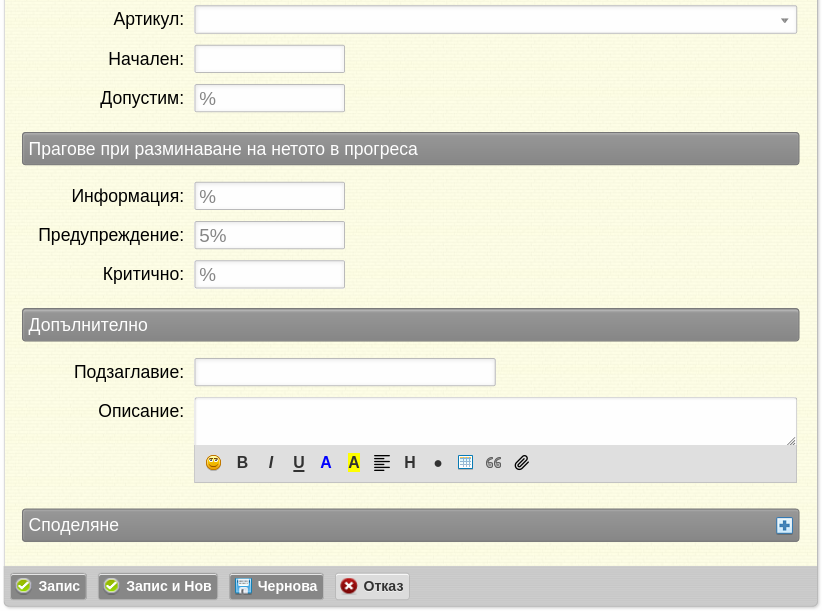Screen dimensions: 822x611
Task: Click the Запис и Нов button
Action: tap(158, 586)
